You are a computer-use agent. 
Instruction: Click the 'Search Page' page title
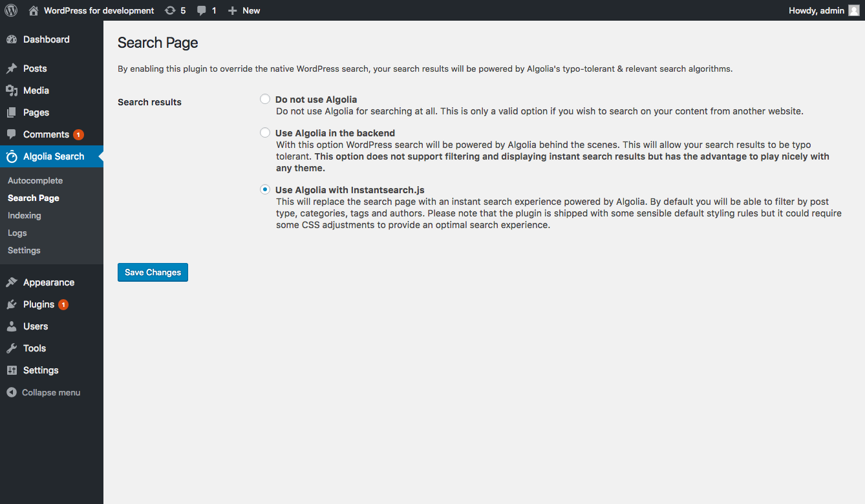[x=158, y=43]
